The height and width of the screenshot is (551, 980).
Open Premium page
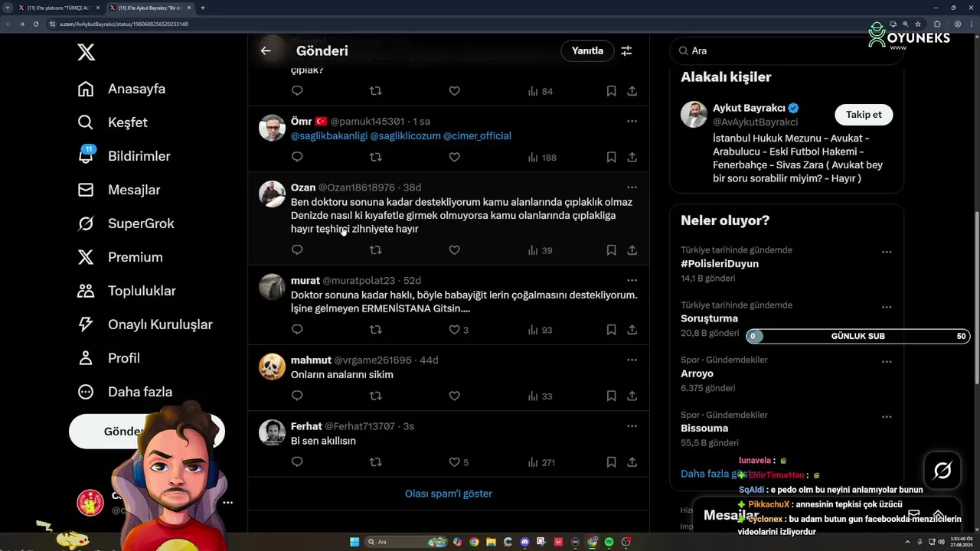coord(120,257)
